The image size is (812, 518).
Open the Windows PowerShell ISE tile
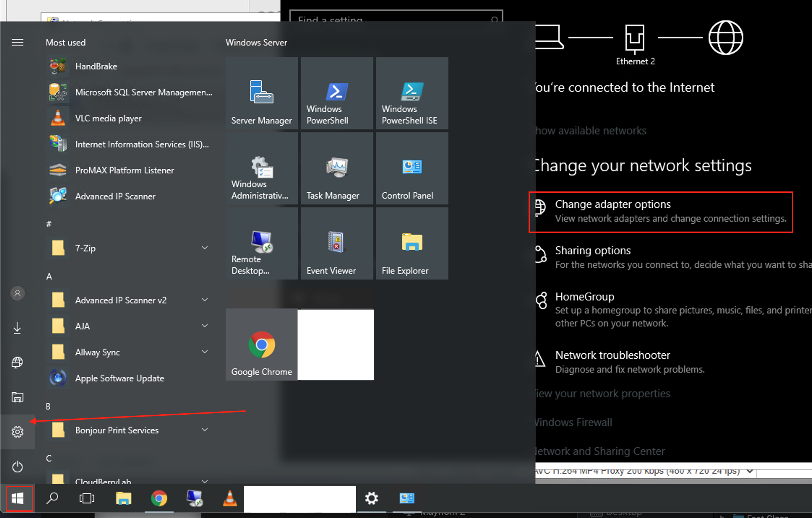tap(412, 93)
